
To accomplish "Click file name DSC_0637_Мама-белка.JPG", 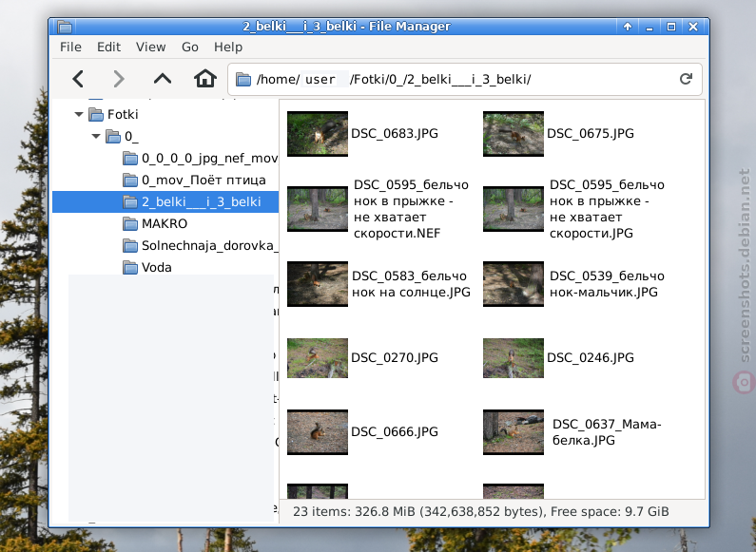I will tap(607, 432).
